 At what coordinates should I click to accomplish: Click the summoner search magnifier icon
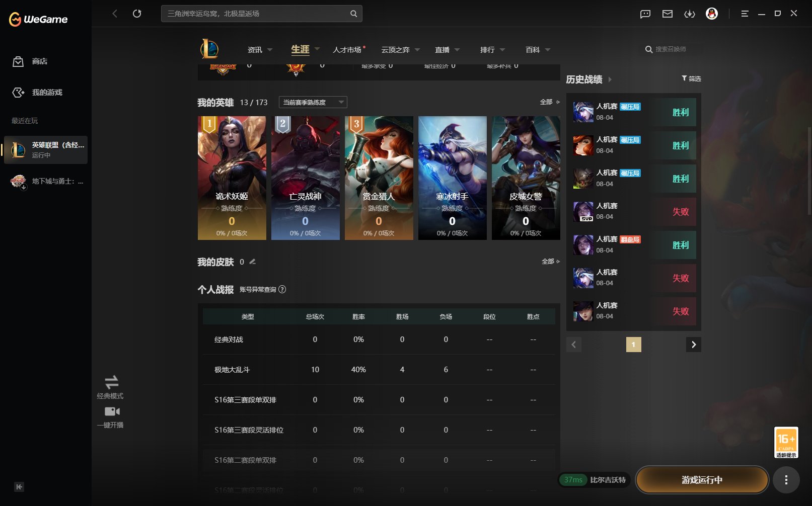(649, 49)
